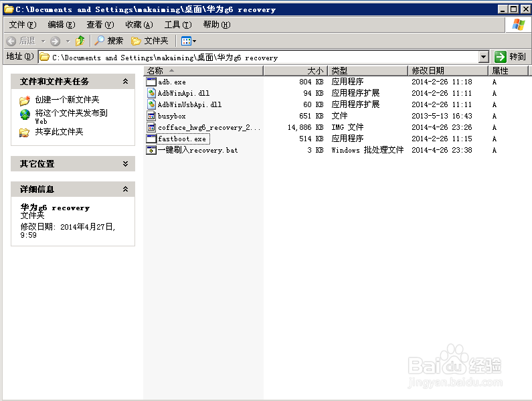The image size is (532, 401).
Task: Open the 查看(V) menu
Action: (x=100, y=25)
